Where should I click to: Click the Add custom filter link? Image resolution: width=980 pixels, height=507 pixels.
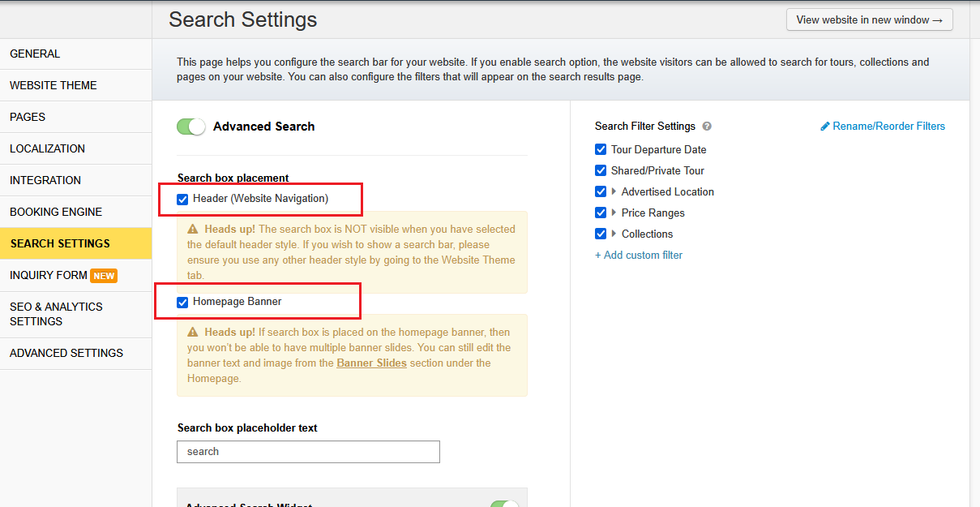click(639, 256)
